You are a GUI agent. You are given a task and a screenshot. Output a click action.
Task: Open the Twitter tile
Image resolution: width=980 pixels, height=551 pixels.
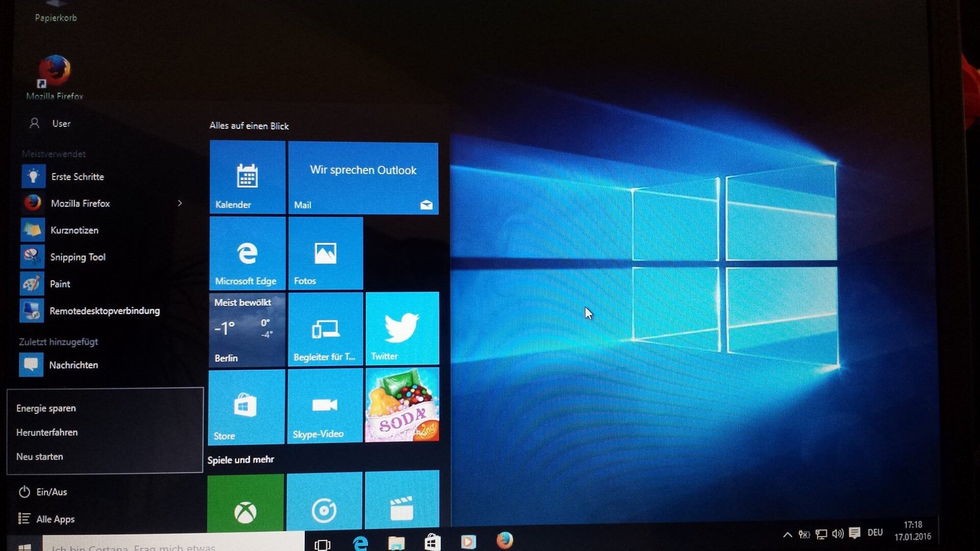[402, 329]
